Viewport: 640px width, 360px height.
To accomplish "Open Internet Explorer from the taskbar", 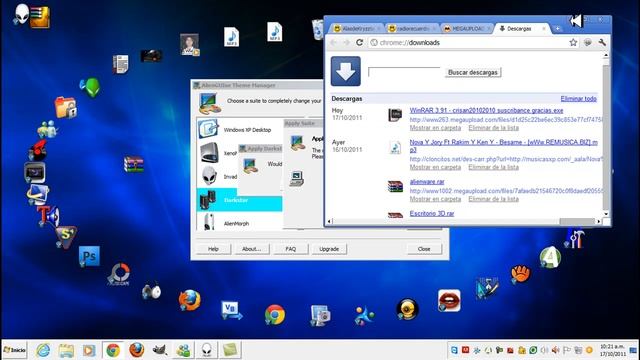I will pyautogui.click(x=43, y=350).
